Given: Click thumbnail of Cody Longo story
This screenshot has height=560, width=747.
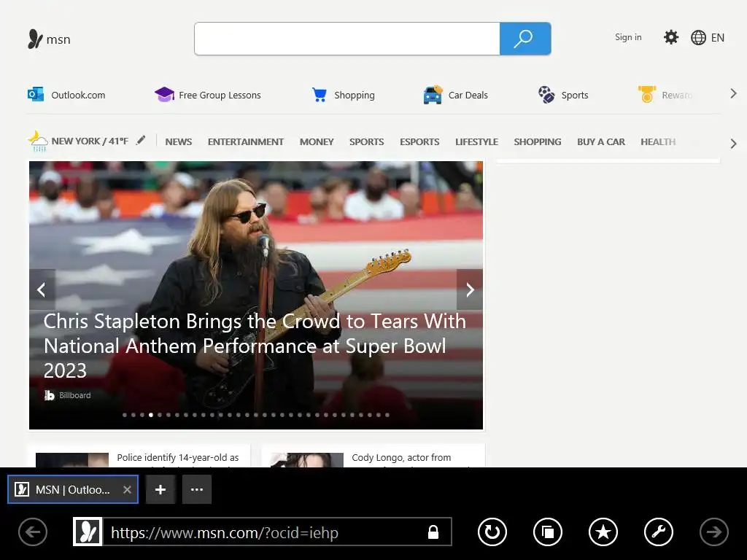Looking at the screenshot, I should click(307, 460).
